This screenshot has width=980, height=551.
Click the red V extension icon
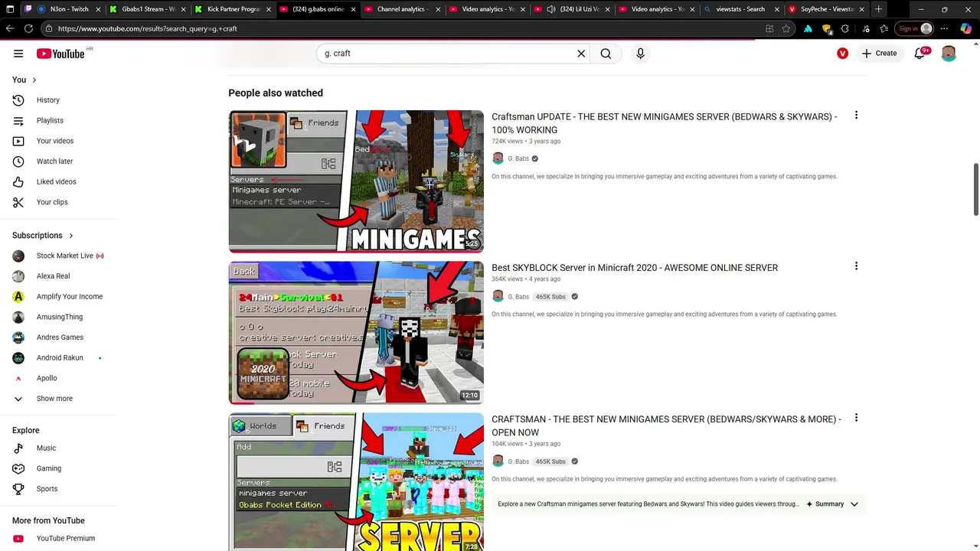[842, 54]
